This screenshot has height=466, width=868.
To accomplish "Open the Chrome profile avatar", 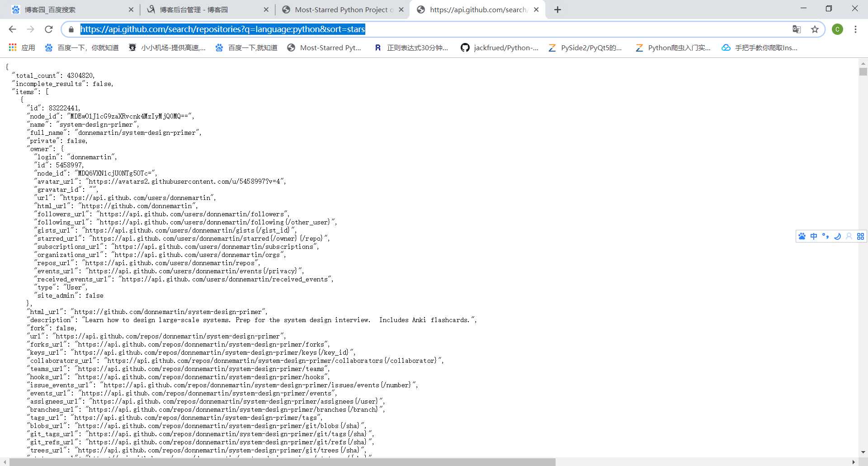I will pos(837,29).
